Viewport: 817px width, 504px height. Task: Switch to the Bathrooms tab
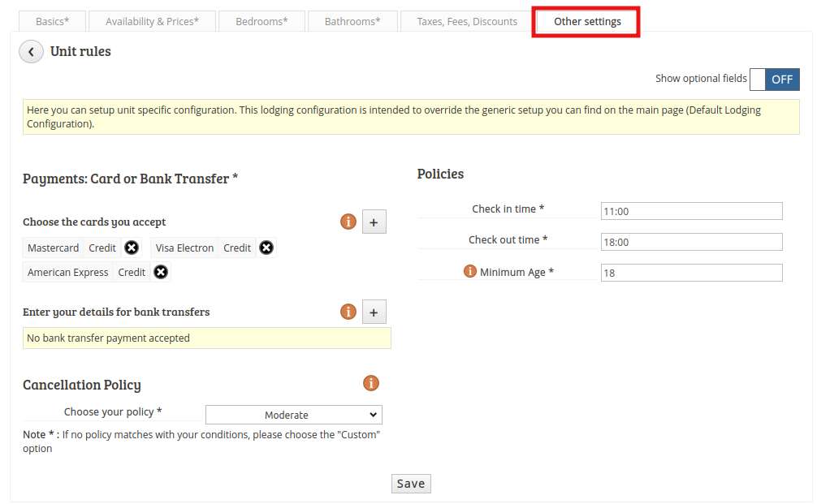(x=352, y=21)
